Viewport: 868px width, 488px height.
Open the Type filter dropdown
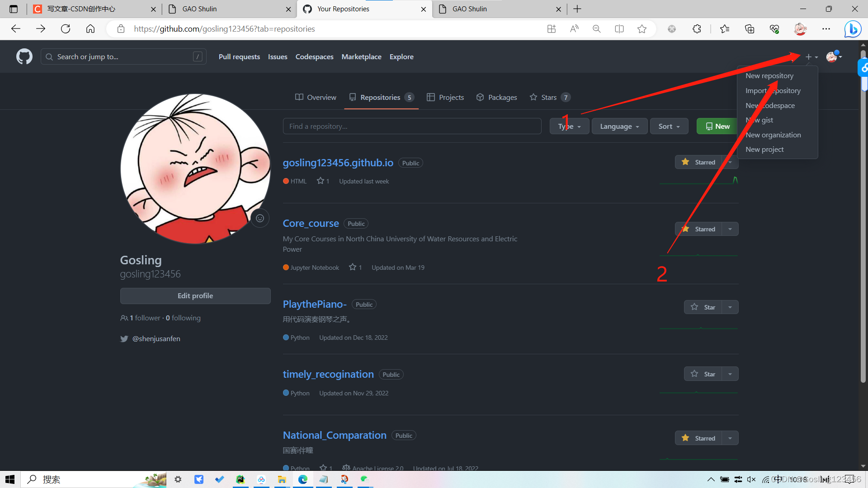point(569,126)
